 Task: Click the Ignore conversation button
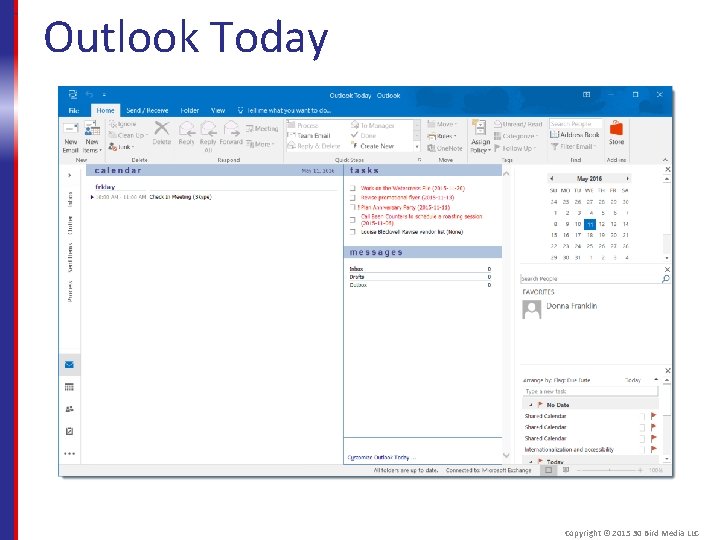click(x=123, y=124)
